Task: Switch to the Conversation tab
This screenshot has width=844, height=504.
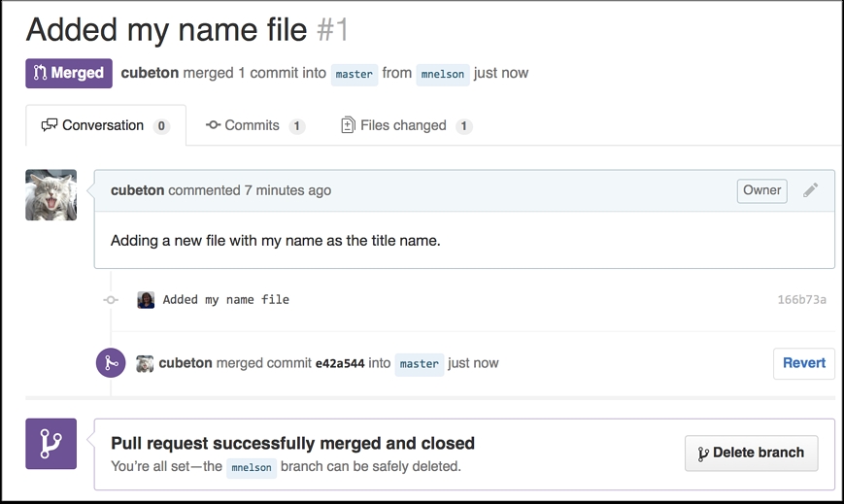Action: 106,125
